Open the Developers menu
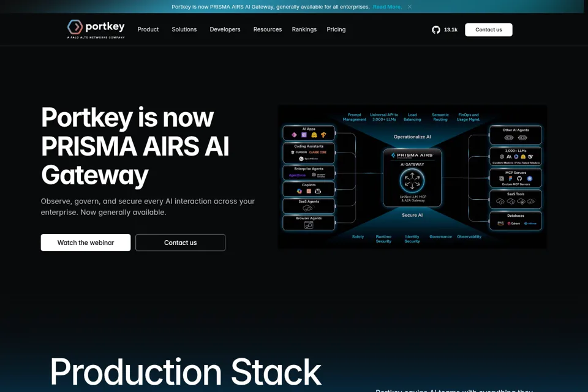588x392 pixels. (x=225, y=29)
